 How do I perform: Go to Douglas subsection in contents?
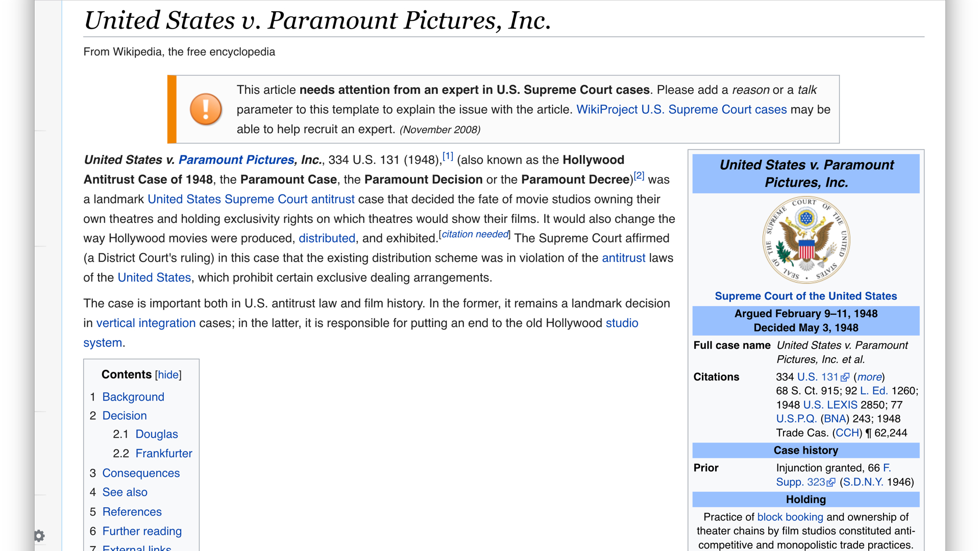(157, 434)
